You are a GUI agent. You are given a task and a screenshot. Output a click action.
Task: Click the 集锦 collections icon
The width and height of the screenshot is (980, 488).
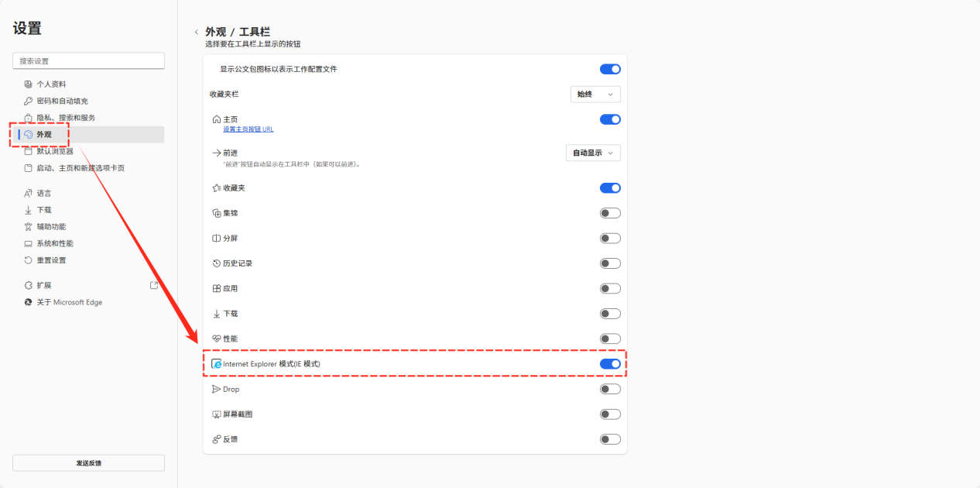217,213
